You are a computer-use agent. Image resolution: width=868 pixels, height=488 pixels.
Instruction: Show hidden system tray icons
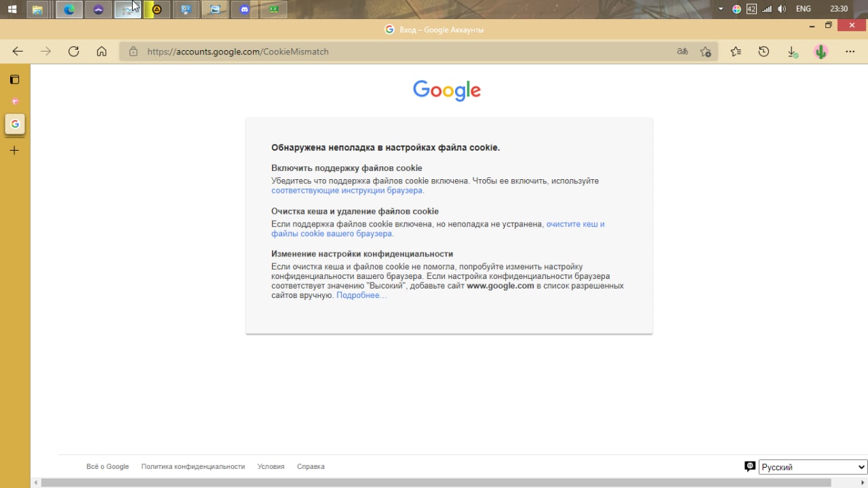coord(721,10)
